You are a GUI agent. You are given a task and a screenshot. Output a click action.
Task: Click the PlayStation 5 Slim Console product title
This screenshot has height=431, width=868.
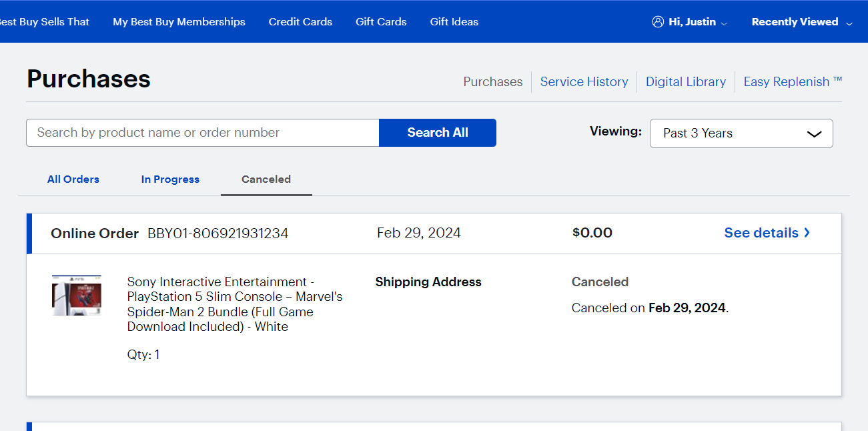point(235,304)
